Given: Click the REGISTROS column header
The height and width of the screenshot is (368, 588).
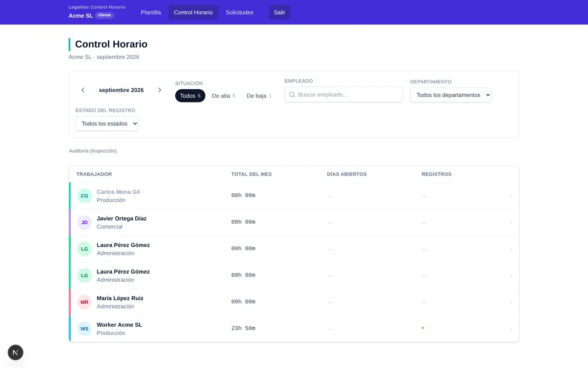Looking at the screenshot, I should point(437,174).
